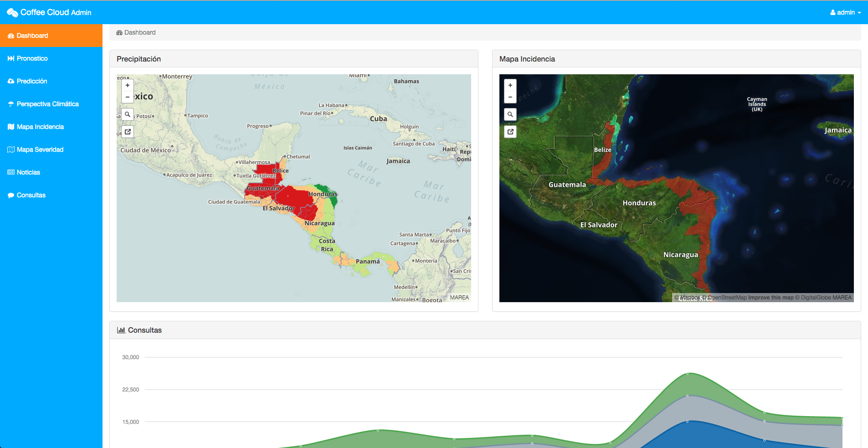
Task: Click the Improve this map link
Action: pos(770,298)
